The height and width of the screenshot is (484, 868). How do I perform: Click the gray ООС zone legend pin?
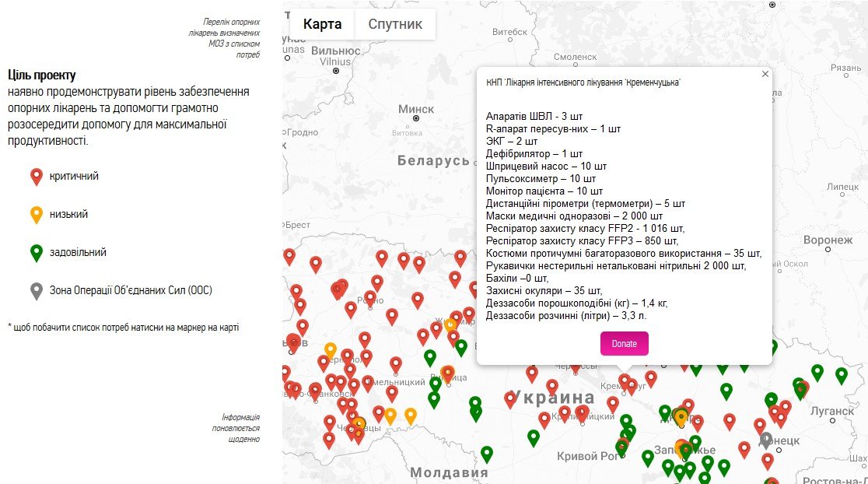click(36, 291)
